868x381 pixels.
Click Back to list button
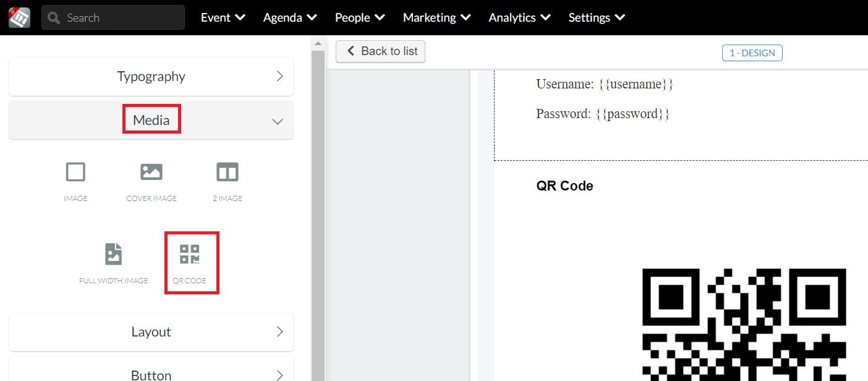point(380,51)
